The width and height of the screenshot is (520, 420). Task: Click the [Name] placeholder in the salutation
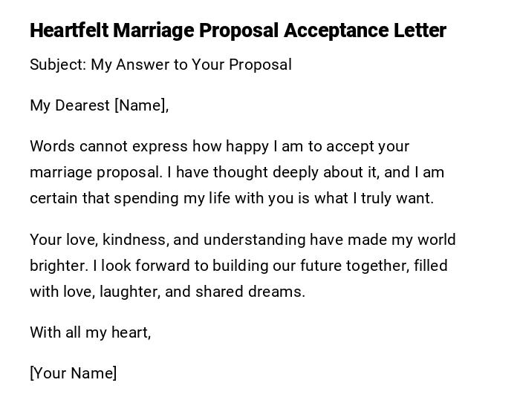point(141,105)
